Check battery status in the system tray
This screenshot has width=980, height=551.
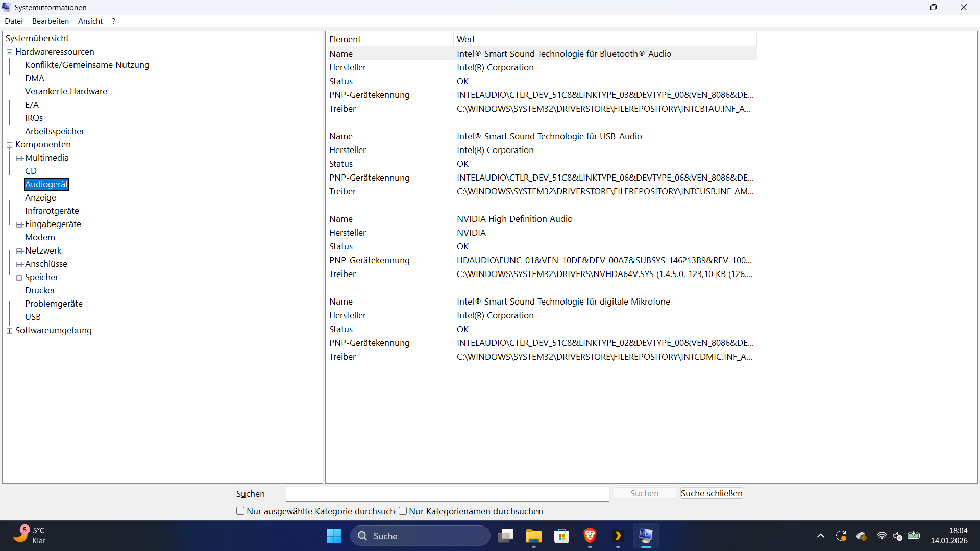coord(914,536)
